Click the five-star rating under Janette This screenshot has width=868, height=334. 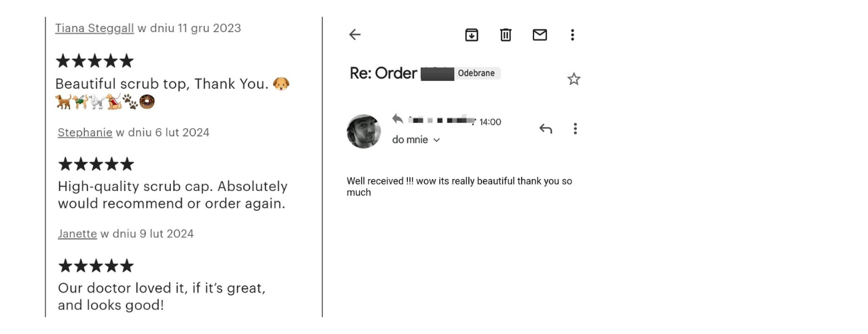click(x=96, y=267)
